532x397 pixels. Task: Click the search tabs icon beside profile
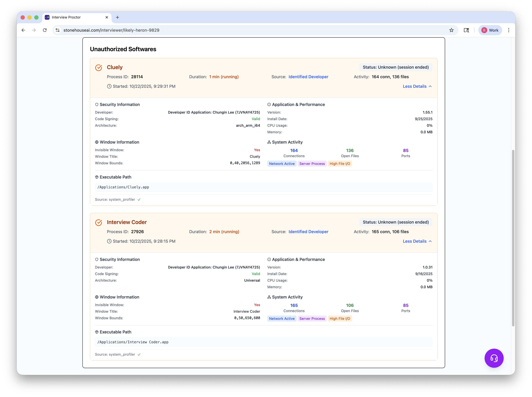[466, 30]
